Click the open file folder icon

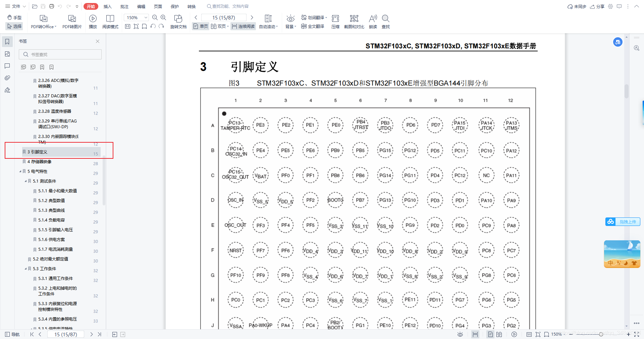[35, 6]
